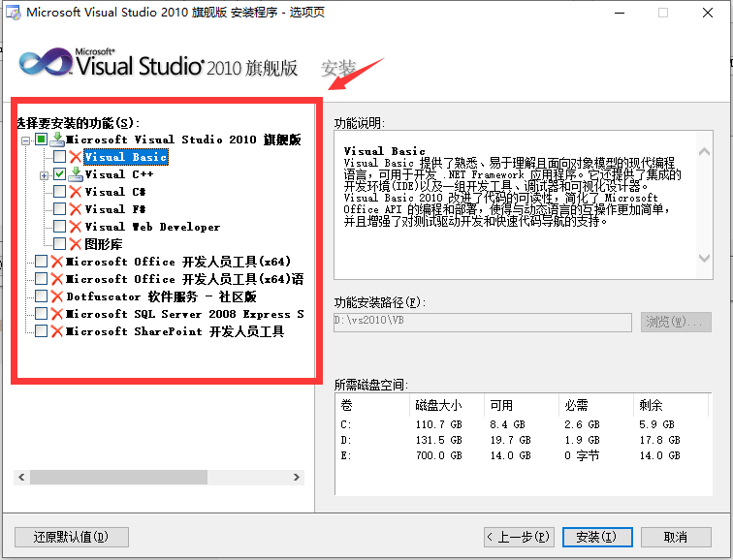
Task: Enable the Visual Web Developer checkbox
Action: click(59, 227)
